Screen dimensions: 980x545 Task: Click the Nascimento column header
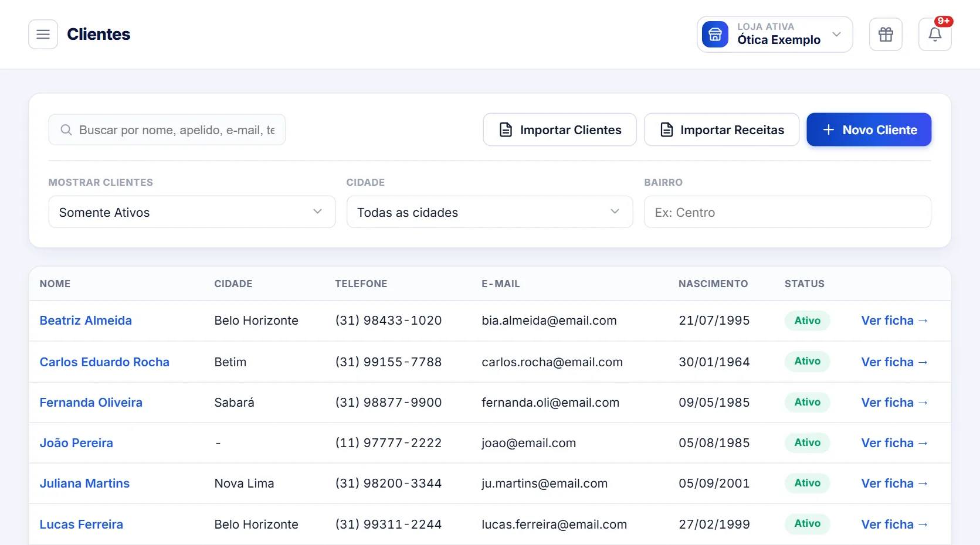pyautogui.click(x=713, y=284)
